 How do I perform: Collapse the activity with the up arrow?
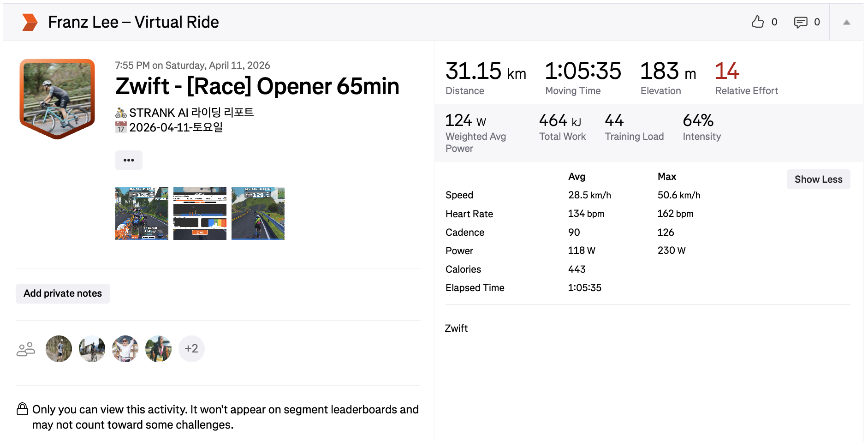[x=846, y=22]
